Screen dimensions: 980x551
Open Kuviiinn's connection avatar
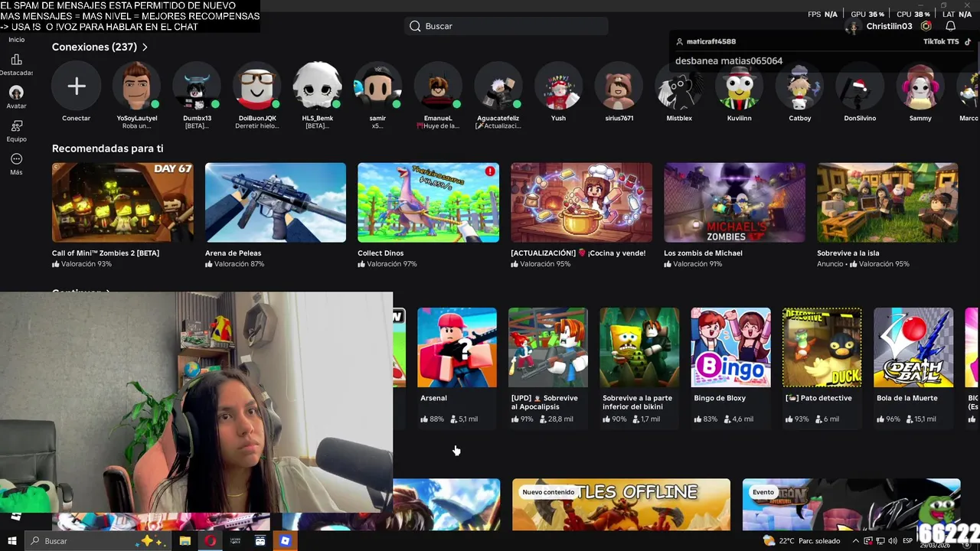[740, 86]
